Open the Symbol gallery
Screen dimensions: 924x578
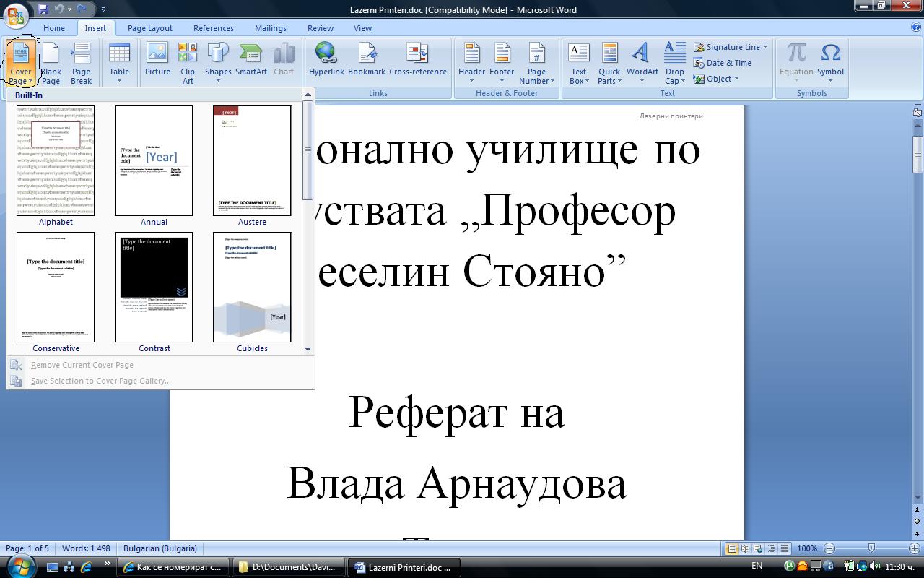coord(830,63)
